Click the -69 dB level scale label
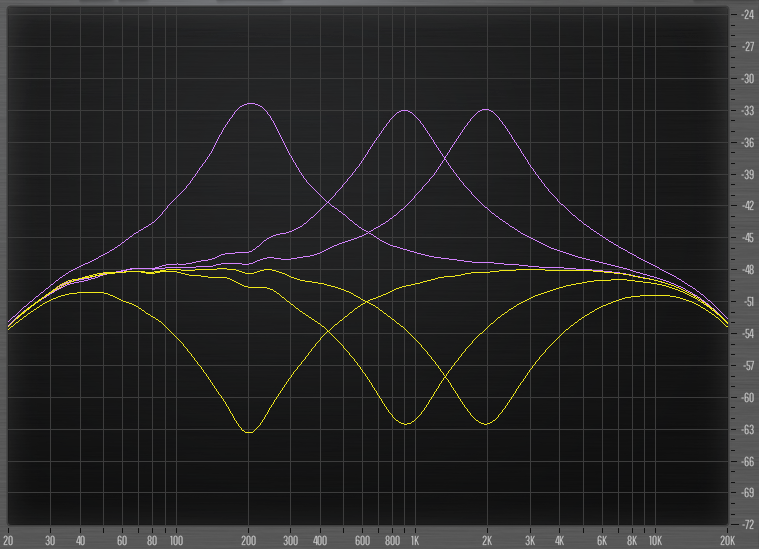 point(748,493)
